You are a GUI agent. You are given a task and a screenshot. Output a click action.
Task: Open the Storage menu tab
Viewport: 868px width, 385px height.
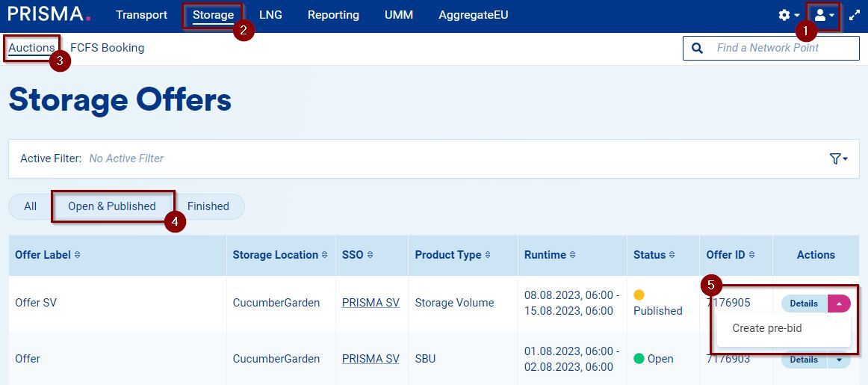[x=213, y=15]
